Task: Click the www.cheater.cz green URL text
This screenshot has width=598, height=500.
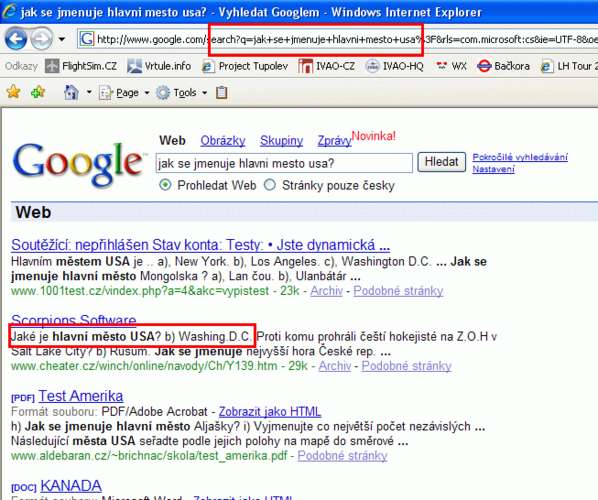Action: coord(144,366)
